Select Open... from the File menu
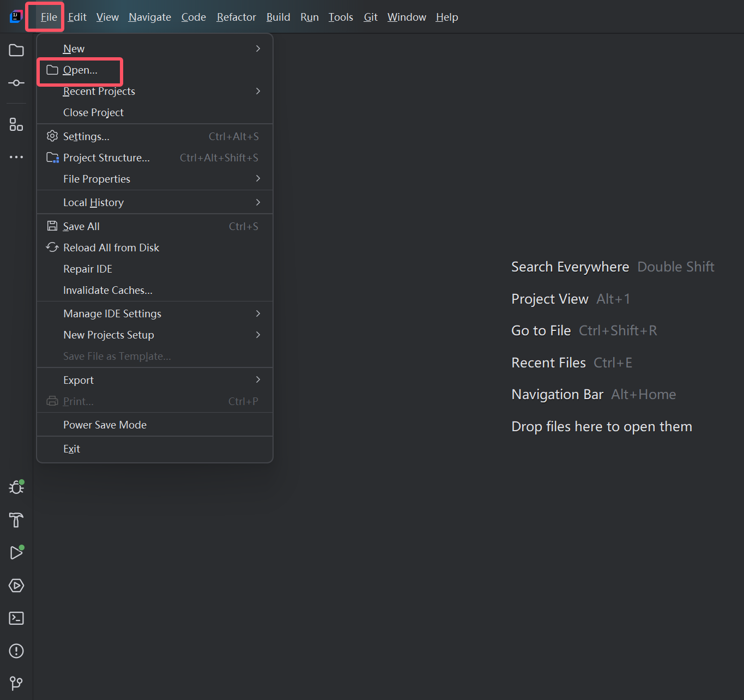This screenshot has width=744, height=700. coord(80,70)
